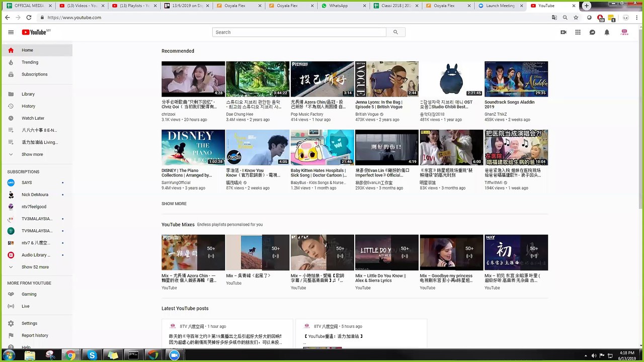Screen dimensions: 644x362
Task: Open Skype from the taskbar
Action: 92,355
